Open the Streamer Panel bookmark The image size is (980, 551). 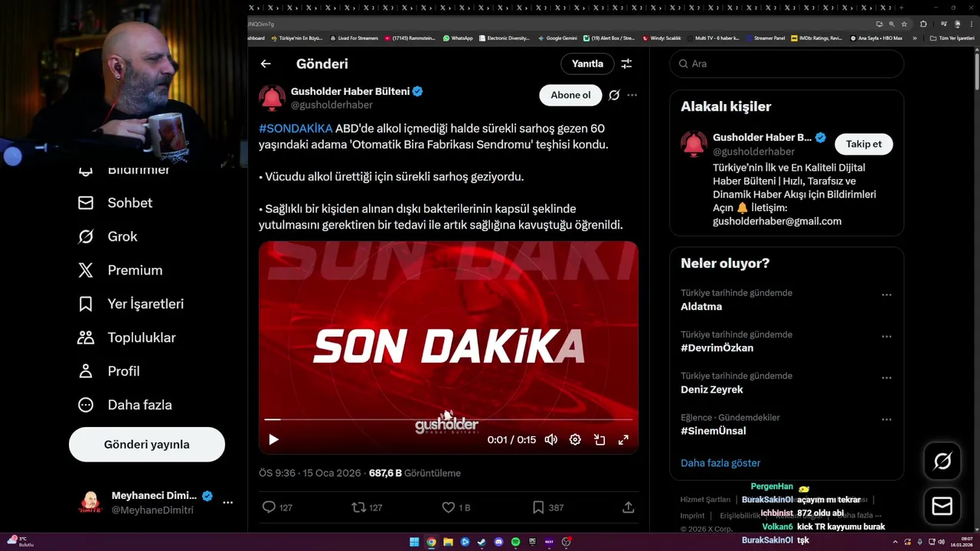click(x=765, y=38)
